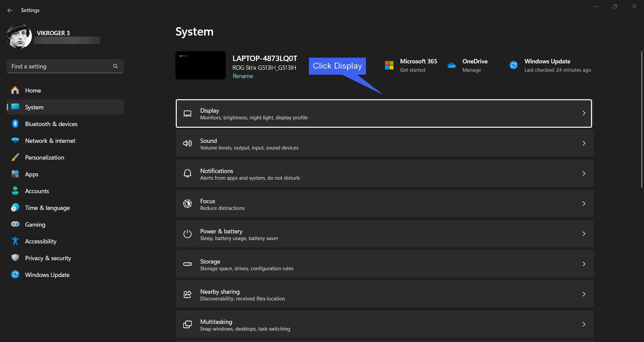644x342 pixels.
Task: Click the search magnifier icon
Action: [x=115, y=66]
